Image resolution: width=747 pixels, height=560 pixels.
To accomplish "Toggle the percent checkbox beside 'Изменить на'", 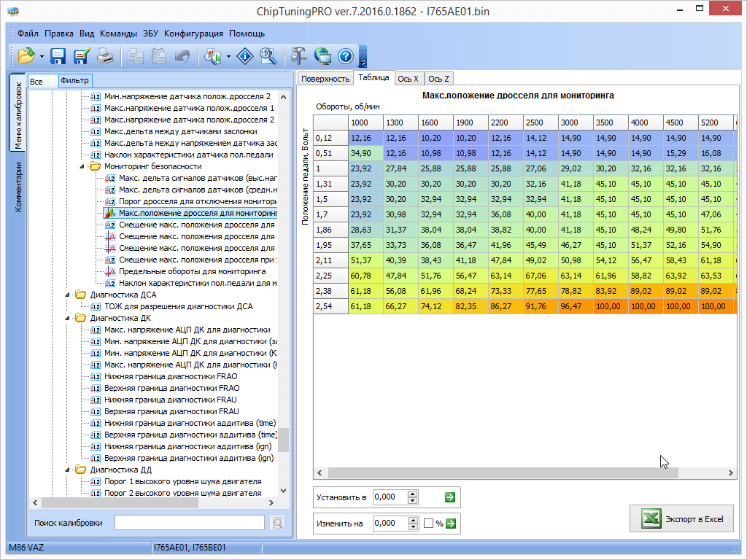I will pyautogui.click(x=429, y=524).
